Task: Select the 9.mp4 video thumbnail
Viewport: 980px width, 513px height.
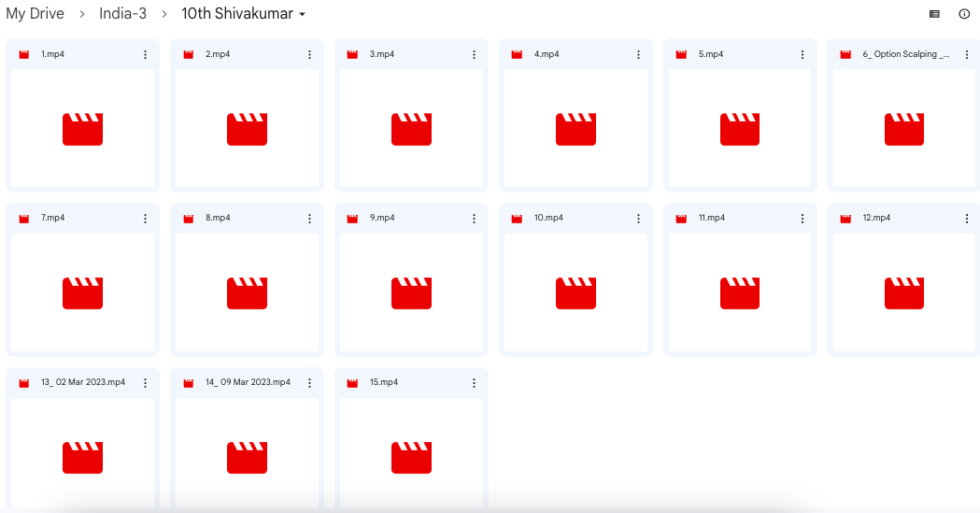Action: (411, 292)
